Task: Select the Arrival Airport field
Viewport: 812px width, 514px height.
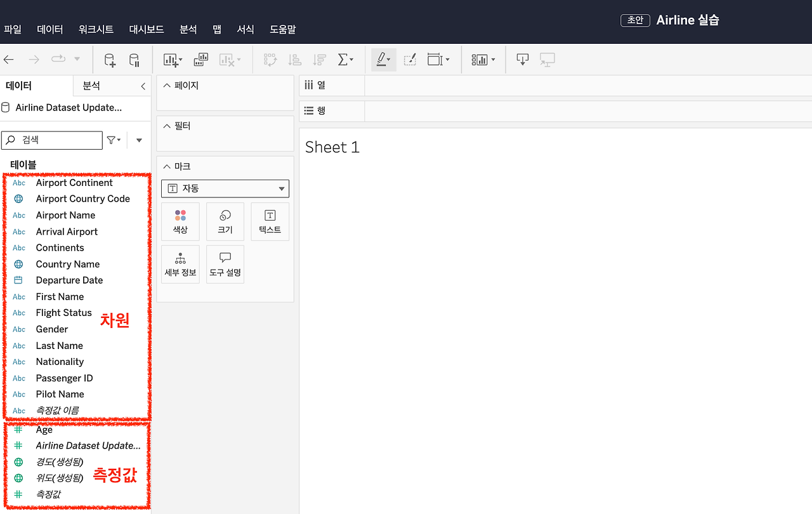Action: (67, 232)
